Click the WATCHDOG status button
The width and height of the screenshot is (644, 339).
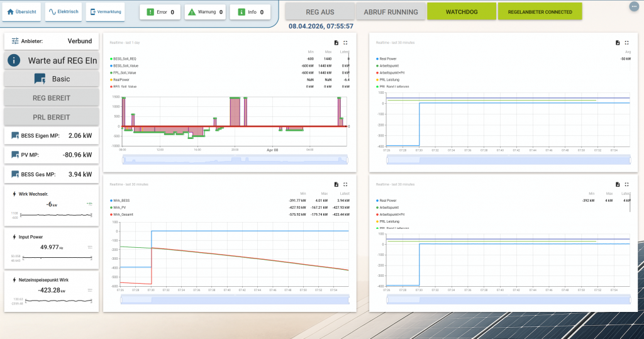pyautogui.click(x=461, y=12)
